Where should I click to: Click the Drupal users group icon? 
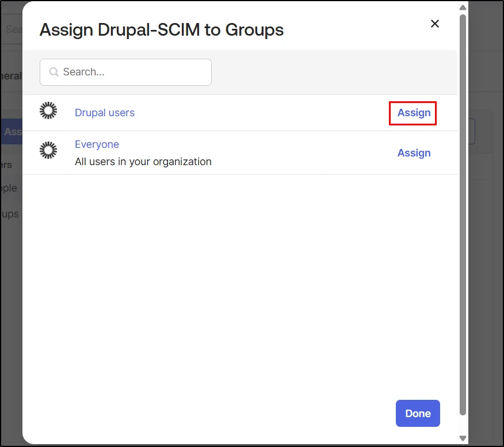(x=48, y=110)
